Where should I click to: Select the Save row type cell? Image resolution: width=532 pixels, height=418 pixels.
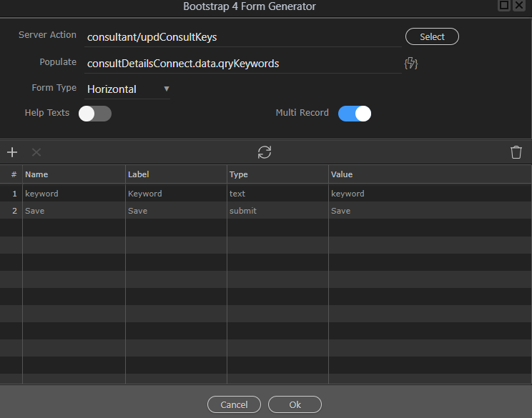pyautogui.click(x=277, y=211)
